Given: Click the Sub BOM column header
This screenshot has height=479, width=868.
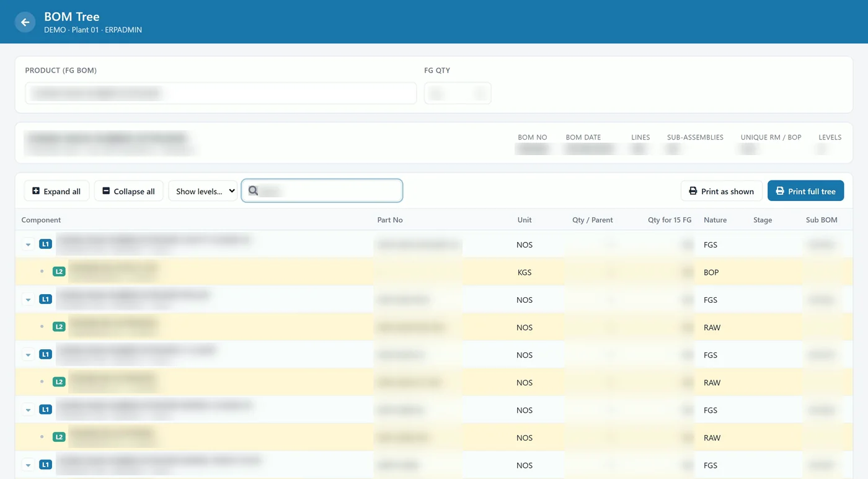Looking at the screenshot, I should click(821, 220).
